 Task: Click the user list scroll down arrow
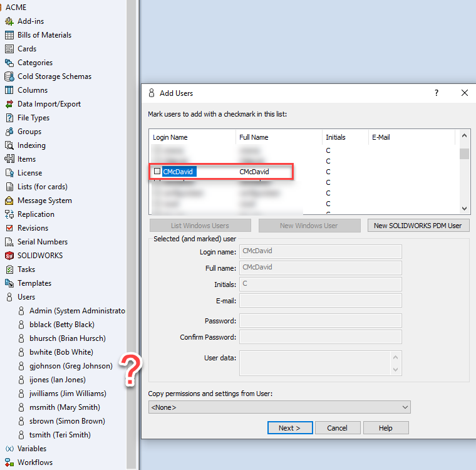[464, 209]
